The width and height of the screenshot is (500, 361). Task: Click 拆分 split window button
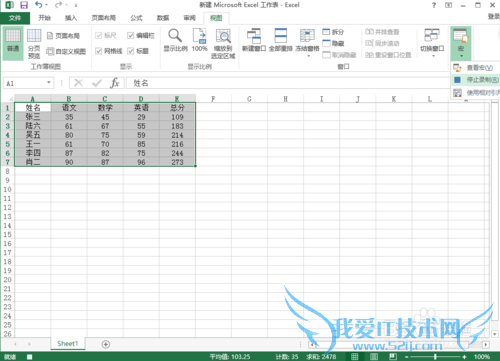click(333, 32)
